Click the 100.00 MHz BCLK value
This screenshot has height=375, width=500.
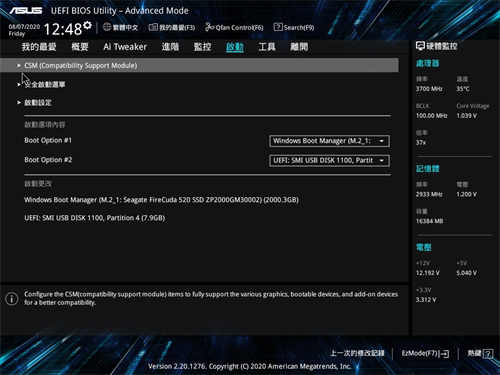[432, 116]
